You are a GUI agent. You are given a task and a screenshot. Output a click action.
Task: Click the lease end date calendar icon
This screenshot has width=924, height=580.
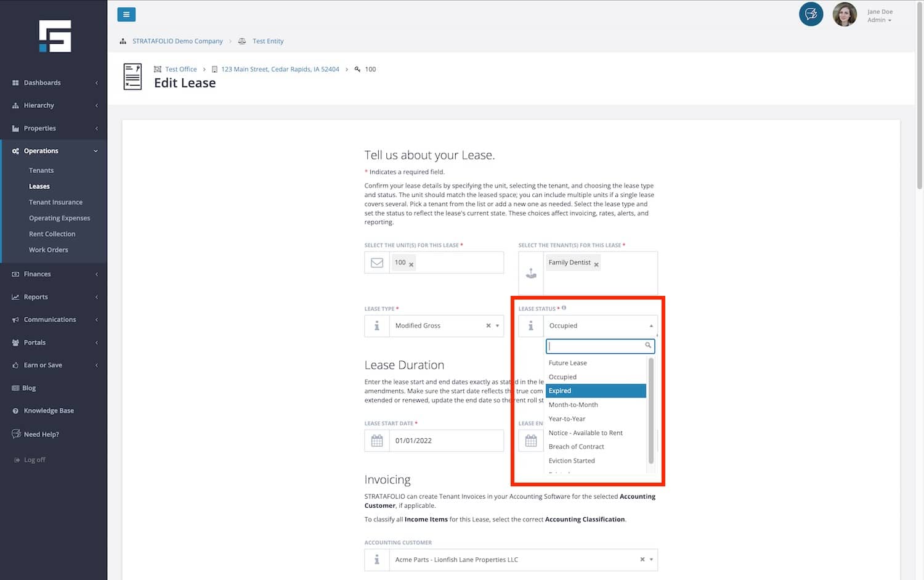pos(531,441)
